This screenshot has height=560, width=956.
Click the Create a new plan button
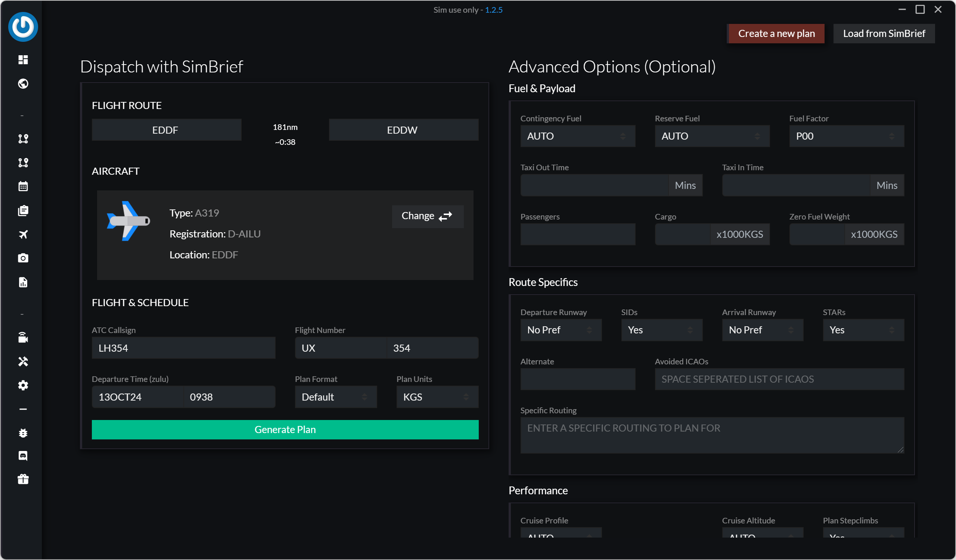(776, 34)
